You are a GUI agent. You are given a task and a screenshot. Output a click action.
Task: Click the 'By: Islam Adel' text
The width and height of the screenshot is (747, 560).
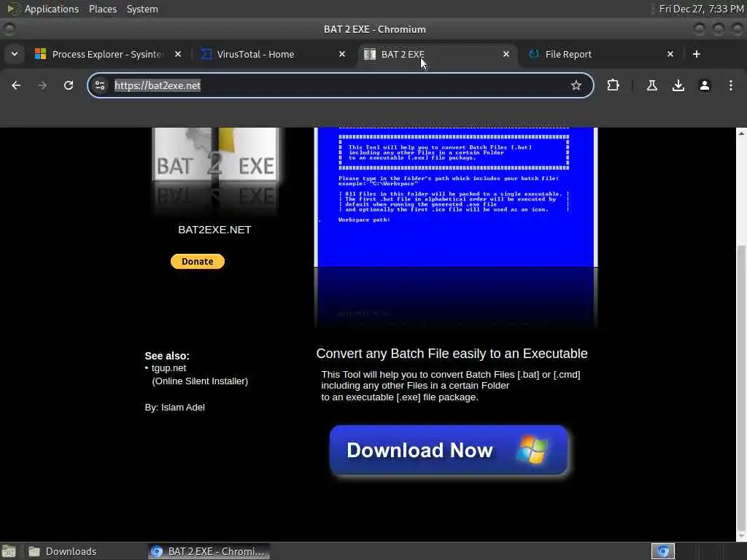tap(175, 407)
